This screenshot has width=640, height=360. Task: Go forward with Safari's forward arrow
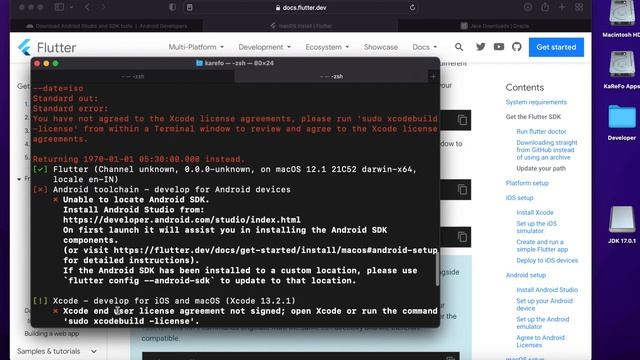103,7
